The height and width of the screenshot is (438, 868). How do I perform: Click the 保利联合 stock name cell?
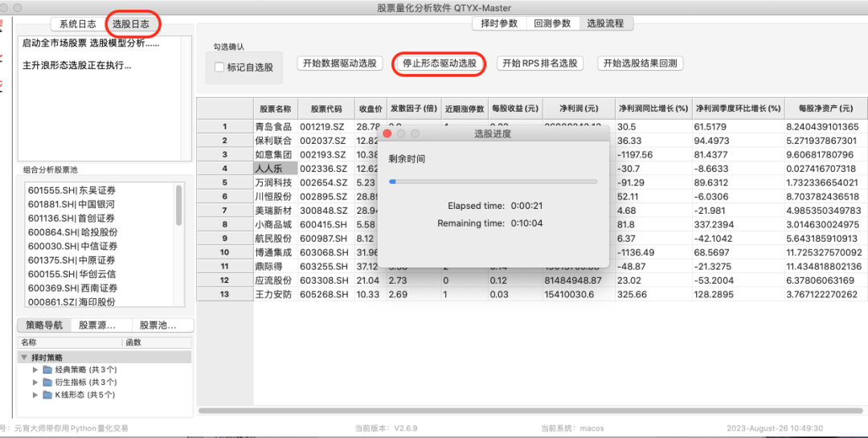pos(276,141)
